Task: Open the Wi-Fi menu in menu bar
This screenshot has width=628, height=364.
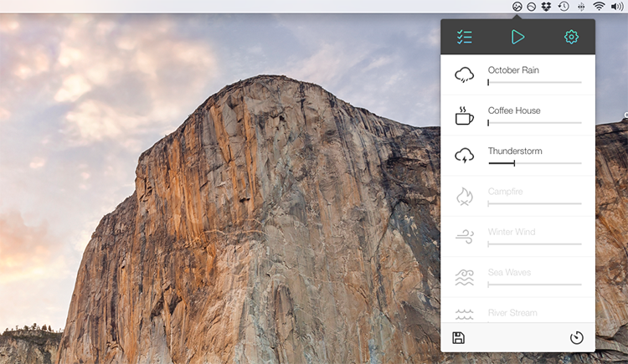Action: [599, 7]
